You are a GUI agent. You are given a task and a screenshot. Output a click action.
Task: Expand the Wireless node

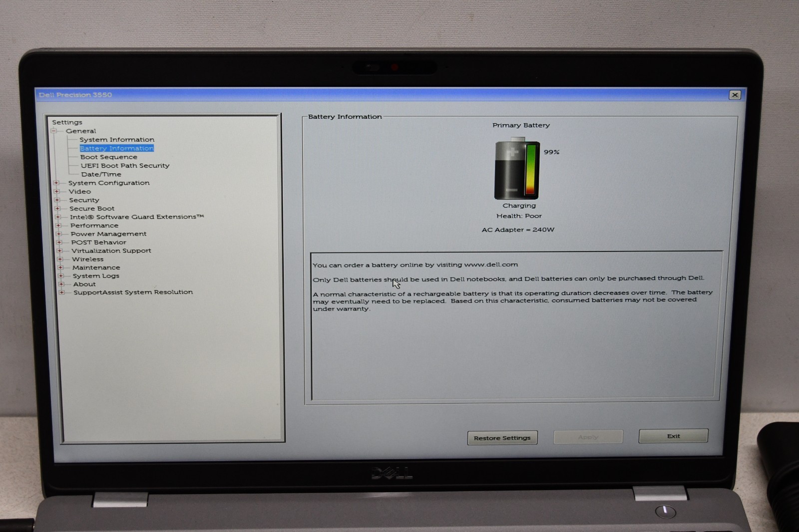pyautogui.click(x=60, y=259)
